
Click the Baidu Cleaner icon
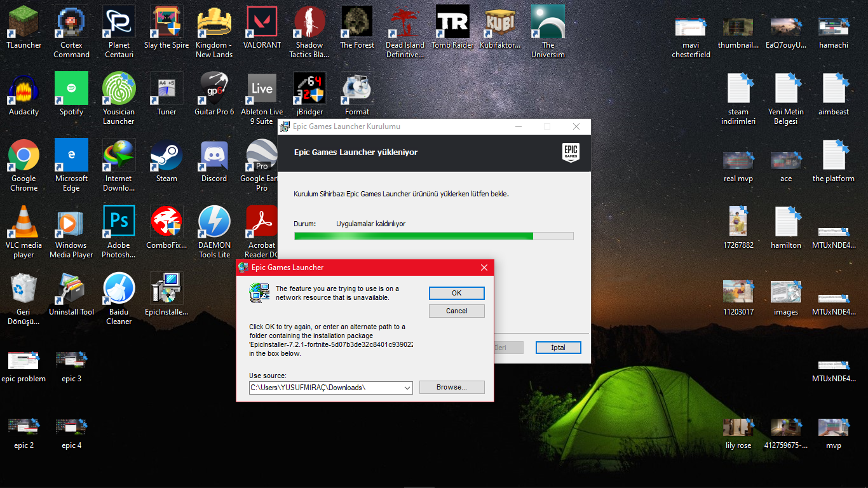119,289
